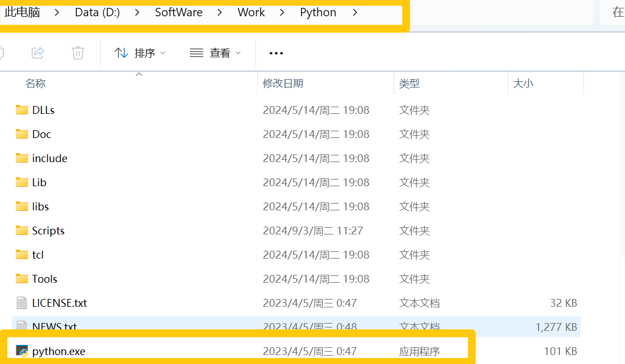Open the 查看 view dropdown

[215, 53]
